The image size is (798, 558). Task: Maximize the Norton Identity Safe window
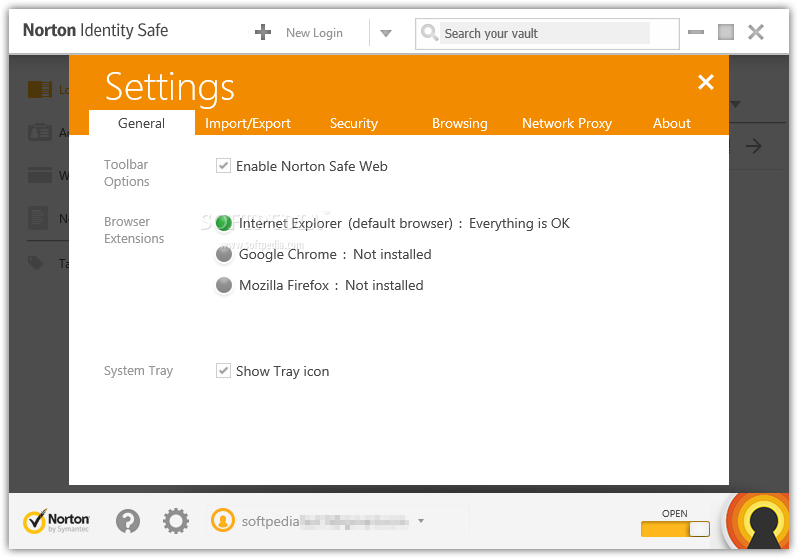pyautogui.click(x=726, y=32)
